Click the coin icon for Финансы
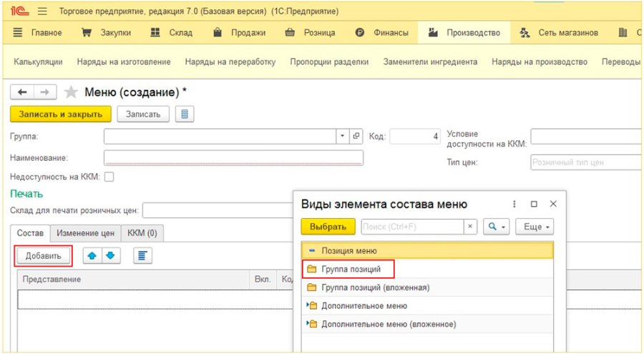This screenshot has width=644, height=354. pyautogui.click(x=360, y=32)
